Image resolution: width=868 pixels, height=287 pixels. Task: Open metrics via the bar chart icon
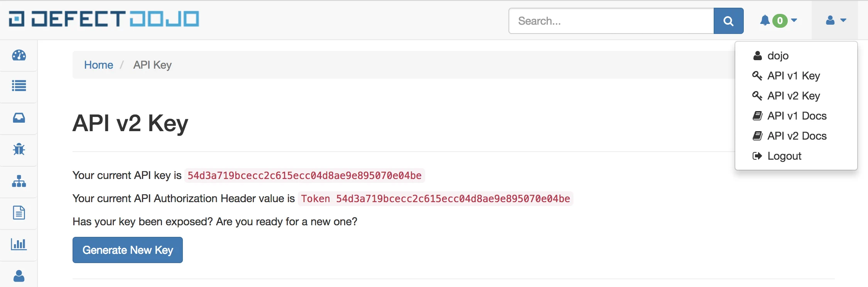pos(19,244)
